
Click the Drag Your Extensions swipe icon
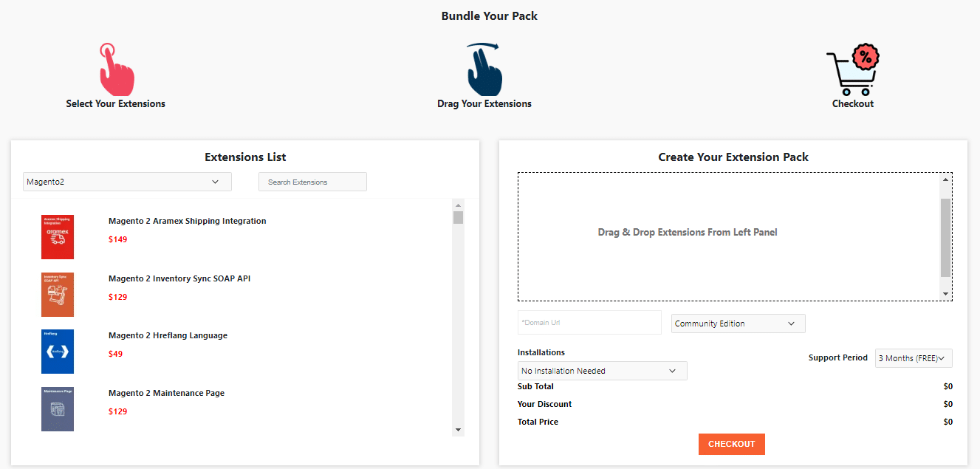[x=484, y=69]
